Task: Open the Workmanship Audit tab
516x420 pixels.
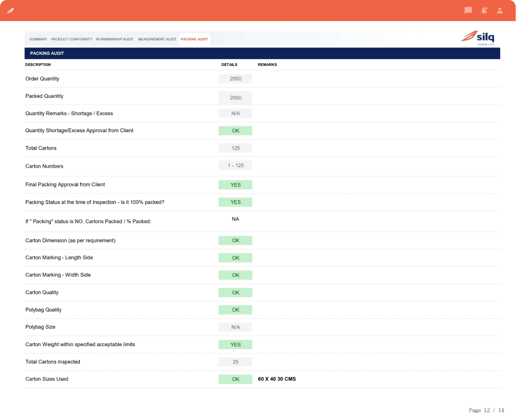Action: point(115,39)
